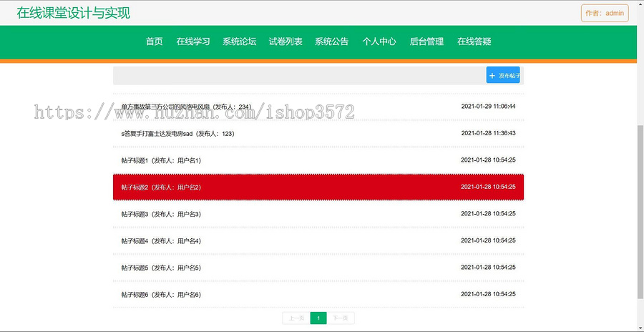Click the 作者: admin user badge
644x332 pixels.
605,13
